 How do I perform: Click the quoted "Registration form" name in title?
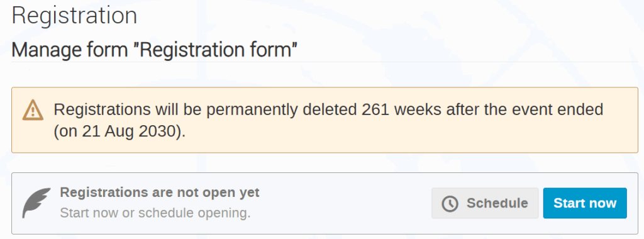218,50
